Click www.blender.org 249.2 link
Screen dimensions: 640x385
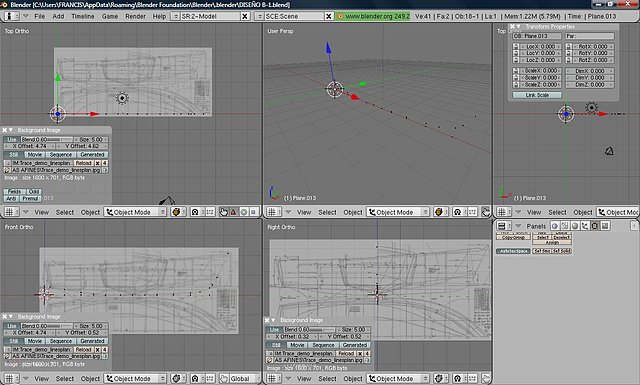pos(373,16)
